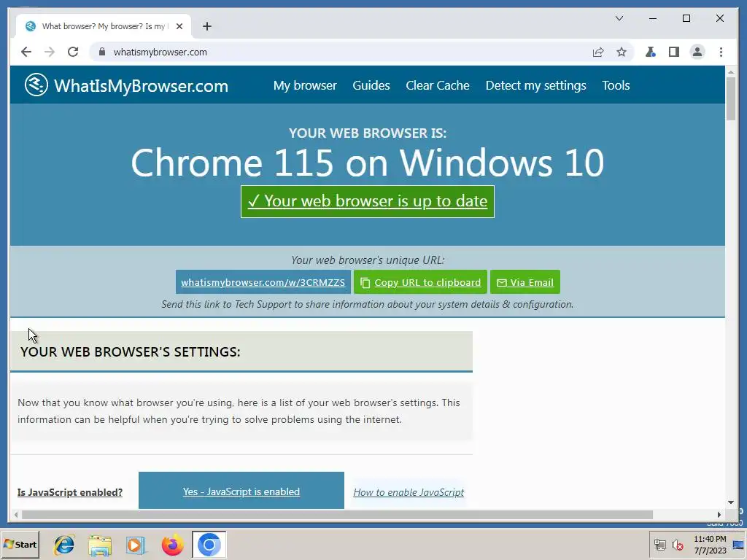Open File Explorer from the taskbar

pos(100,544)
